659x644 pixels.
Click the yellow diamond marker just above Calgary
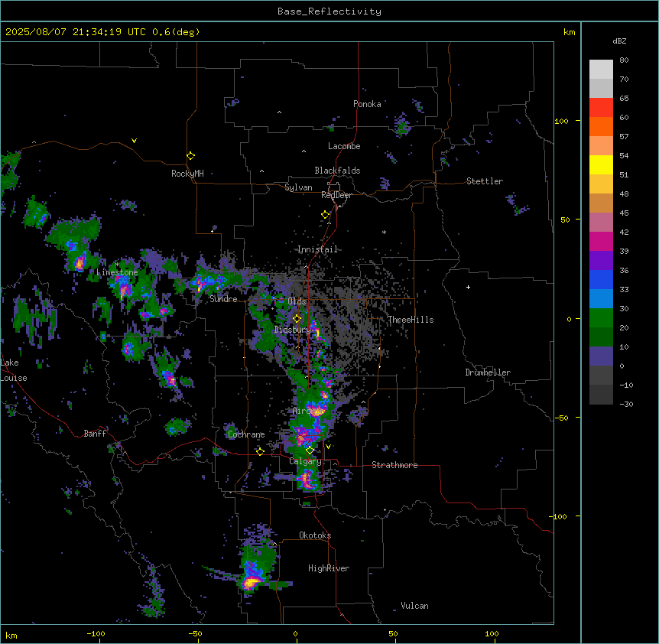click(310, 450)
